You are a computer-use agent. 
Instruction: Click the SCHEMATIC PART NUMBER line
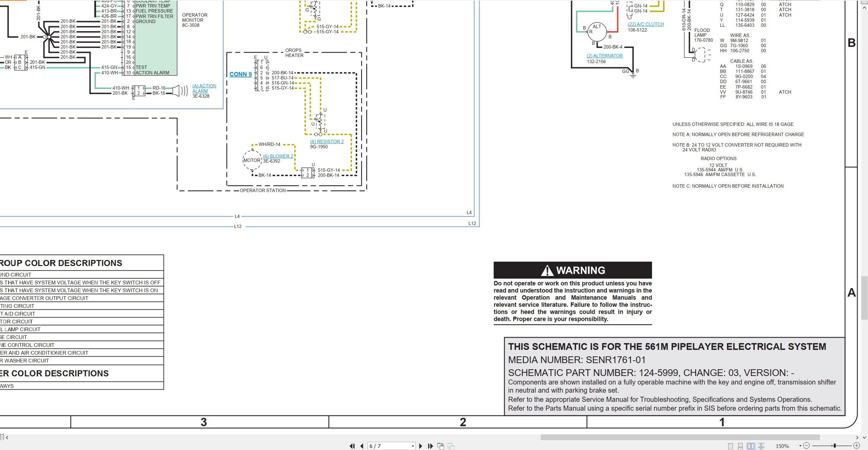pyautogui.click(x=651, y=373)
